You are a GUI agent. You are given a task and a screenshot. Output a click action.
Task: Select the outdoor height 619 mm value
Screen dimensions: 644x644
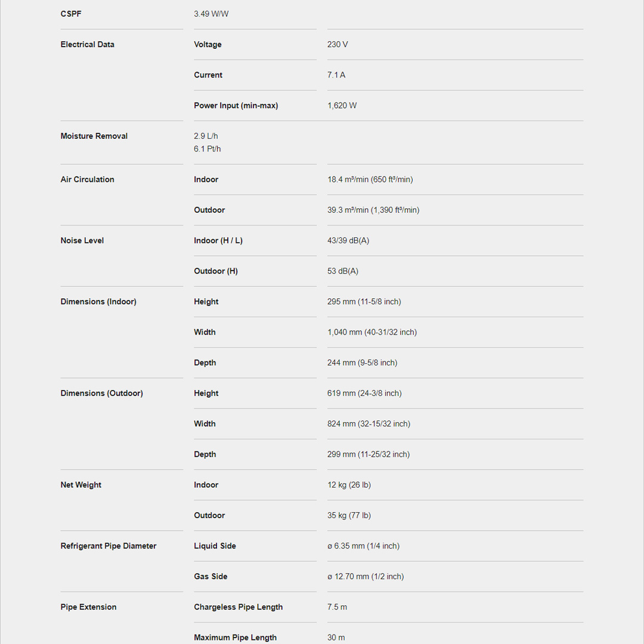point(364,394)
